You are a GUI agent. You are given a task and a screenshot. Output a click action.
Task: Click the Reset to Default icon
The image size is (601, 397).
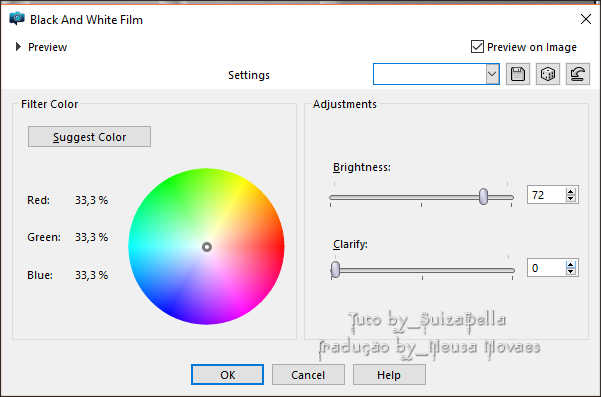(x=578, y=74)
